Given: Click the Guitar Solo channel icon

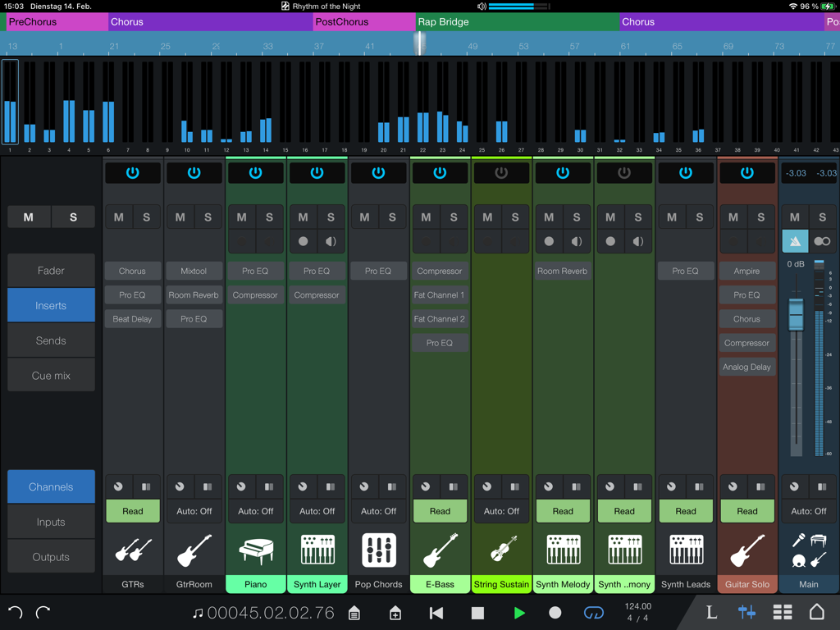Looking at the screenshot, I should click(746, 550).
